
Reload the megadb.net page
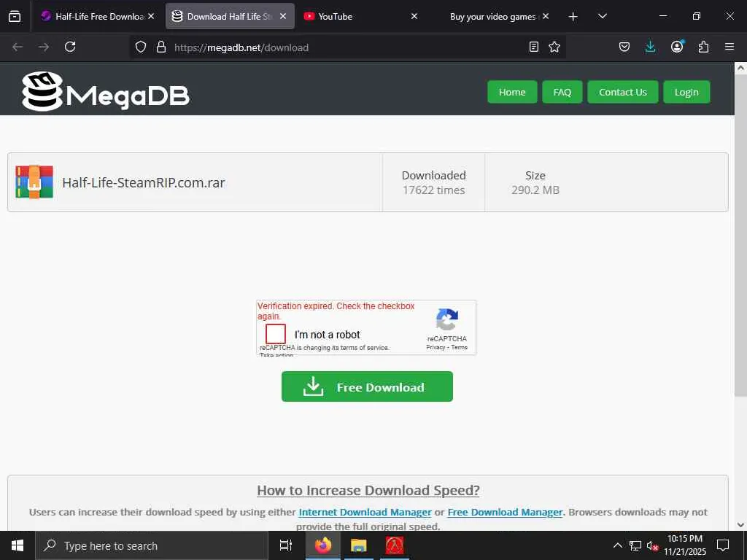[70, 47]
